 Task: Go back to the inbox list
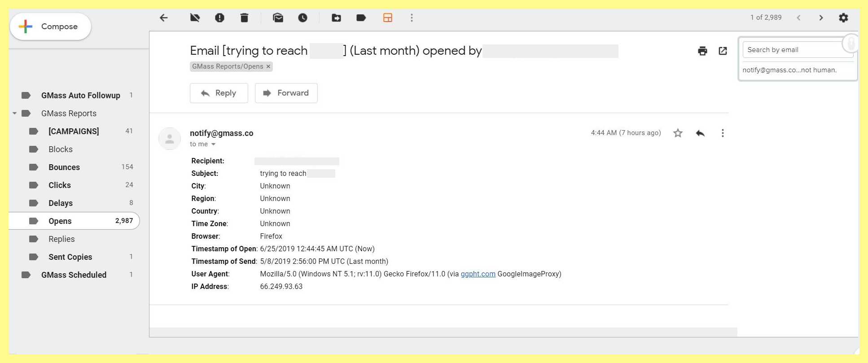(x=164, y=18)
